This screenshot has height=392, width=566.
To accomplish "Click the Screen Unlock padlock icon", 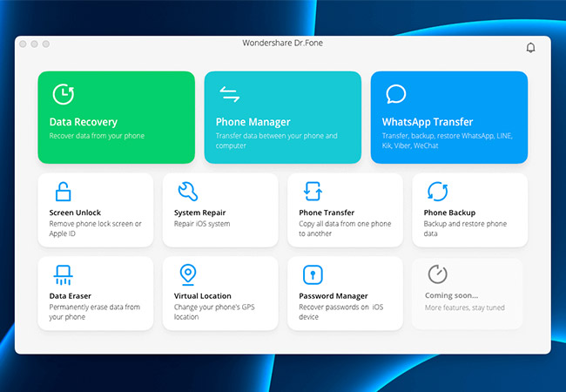I will 64,192.
